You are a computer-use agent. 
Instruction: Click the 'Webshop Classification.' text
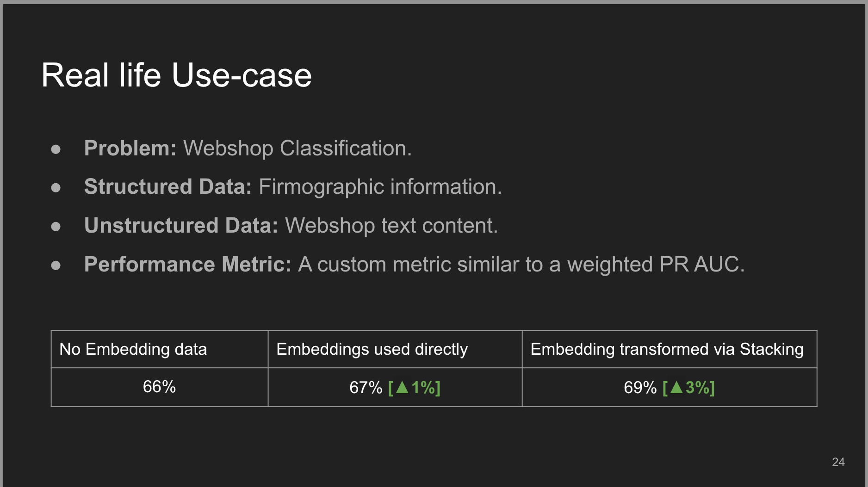(x=297, y=148)
